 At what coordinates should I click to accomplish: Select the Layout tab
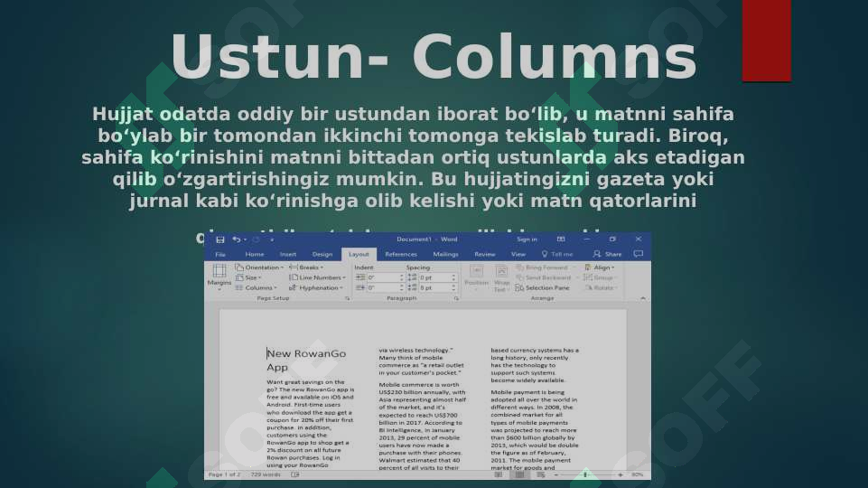pos(359,254)
